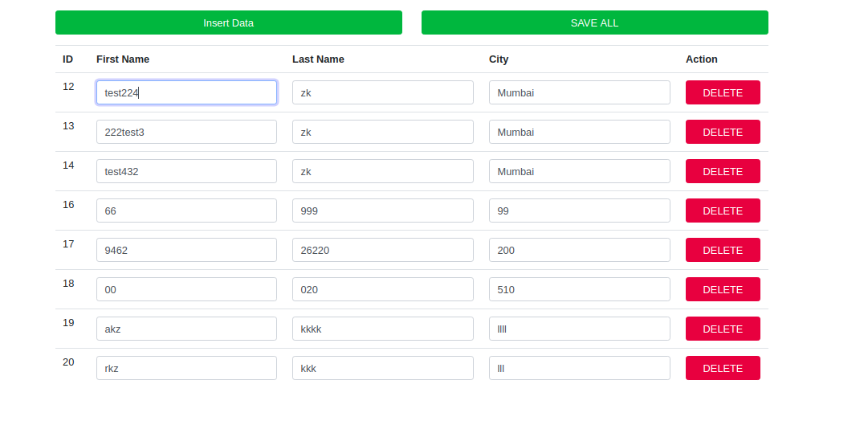
Task: Edit the last name field showing kkk
Action: (x=383, y=368)
